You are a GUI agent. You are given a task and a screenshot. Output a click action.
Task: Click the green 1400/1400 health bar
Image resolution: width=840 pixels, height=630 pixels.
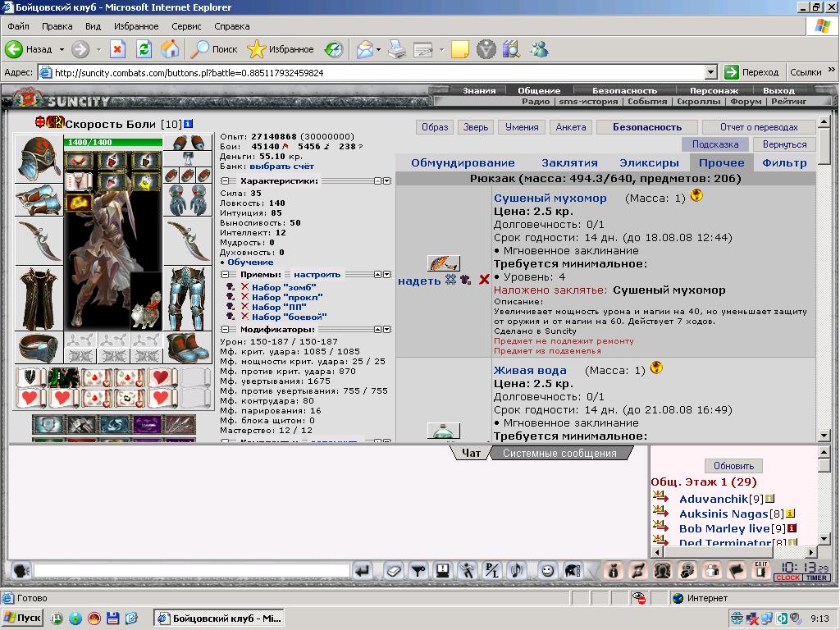point(113,142)
